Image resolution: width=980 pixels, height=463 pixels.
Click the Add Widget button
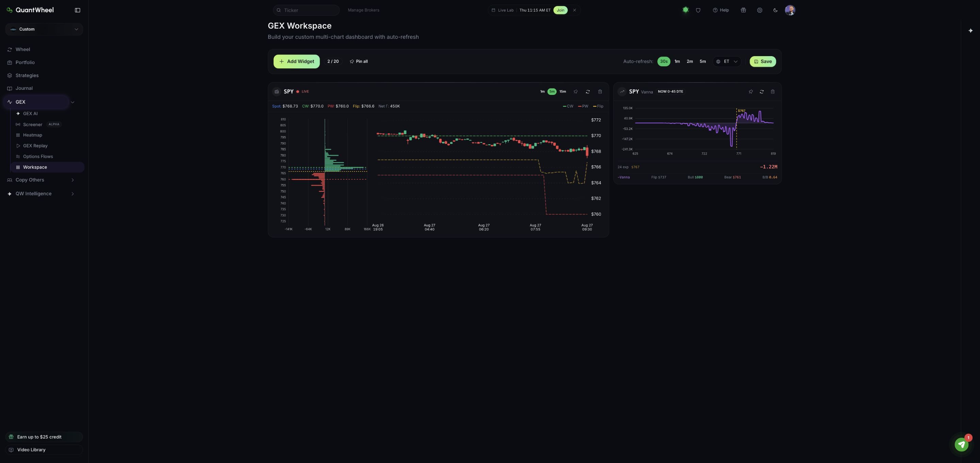tap(296, 61)
